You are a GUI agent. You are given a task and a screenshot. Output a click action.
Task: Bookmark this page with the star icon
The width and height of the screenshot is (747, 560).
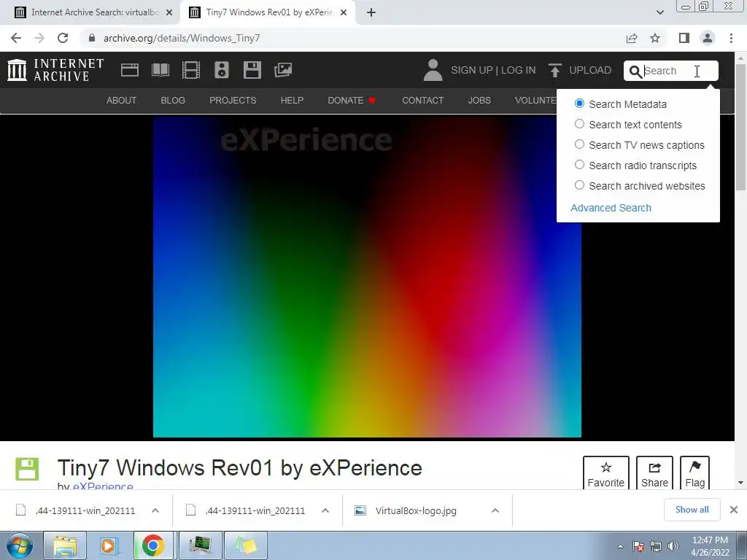(656, 38)
